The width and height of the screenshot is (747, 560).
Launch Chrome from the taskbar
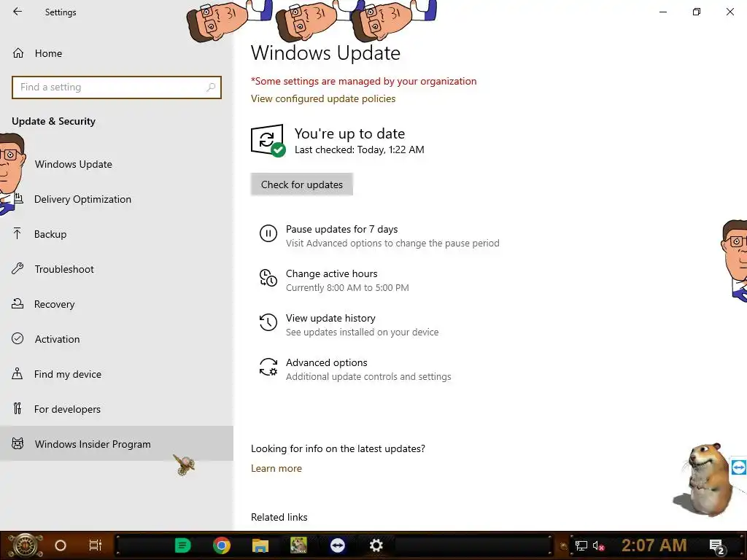click(x=222, y=545)
